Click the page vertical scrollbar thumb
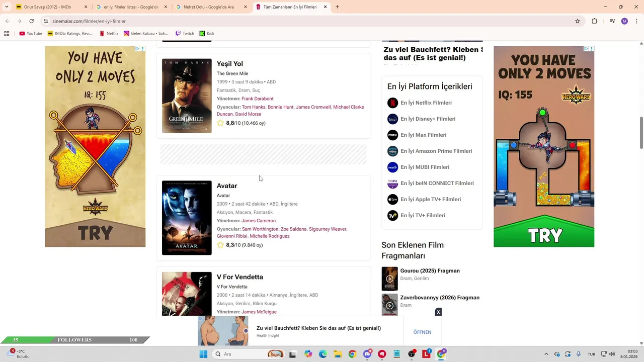644x362 pixels. click(641, 133)
